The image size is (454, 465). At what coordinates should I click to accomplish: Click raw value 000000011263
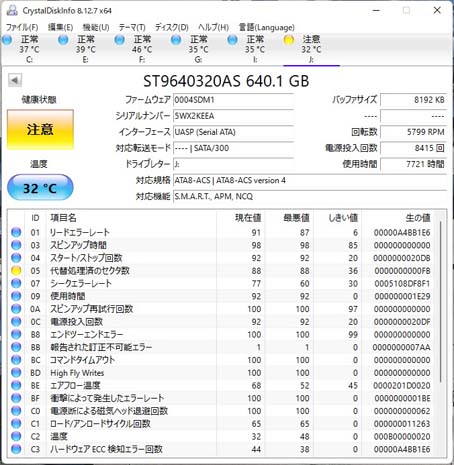(402, 424)
